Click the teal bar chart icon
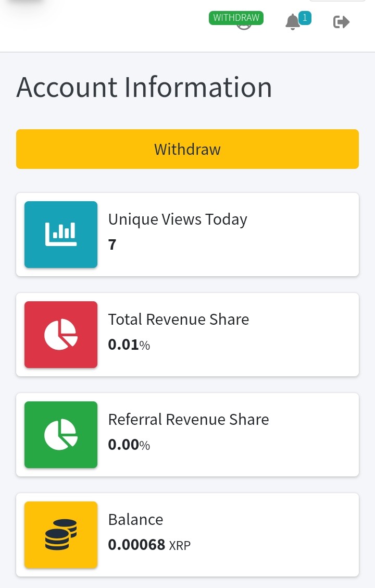 coord(61,235)
